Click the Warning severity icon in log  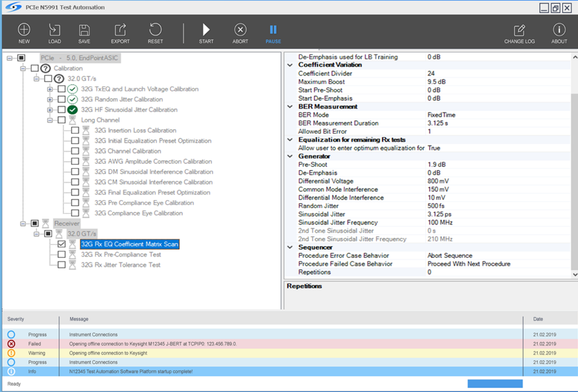point(12,353)
